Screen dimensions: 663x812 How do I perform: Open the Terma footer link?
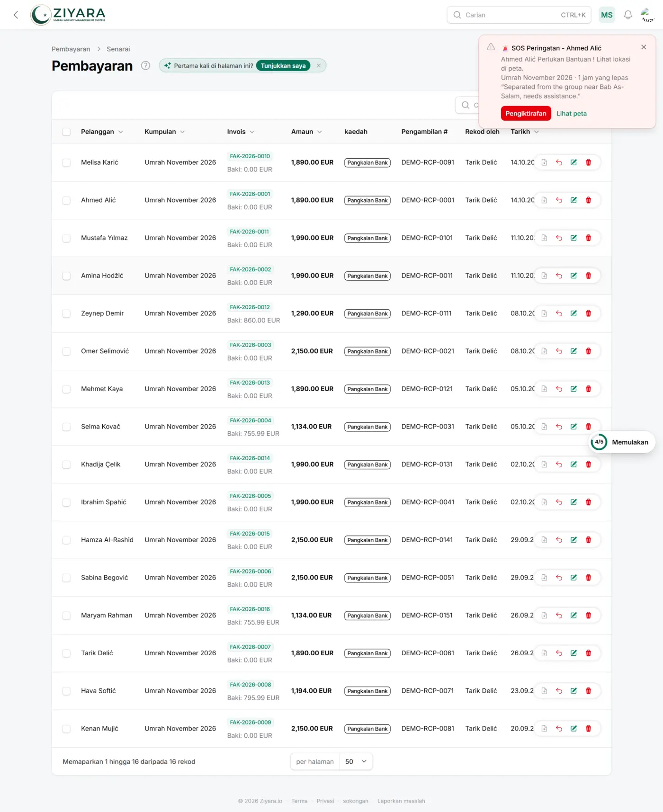click(x=299, y=801)
